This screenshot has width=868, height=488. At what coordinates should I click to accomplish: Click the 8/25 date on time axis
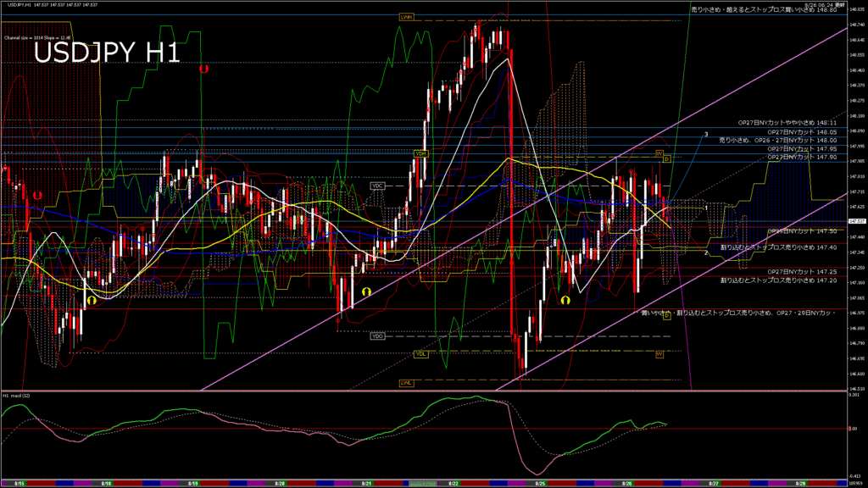[541, 483]
